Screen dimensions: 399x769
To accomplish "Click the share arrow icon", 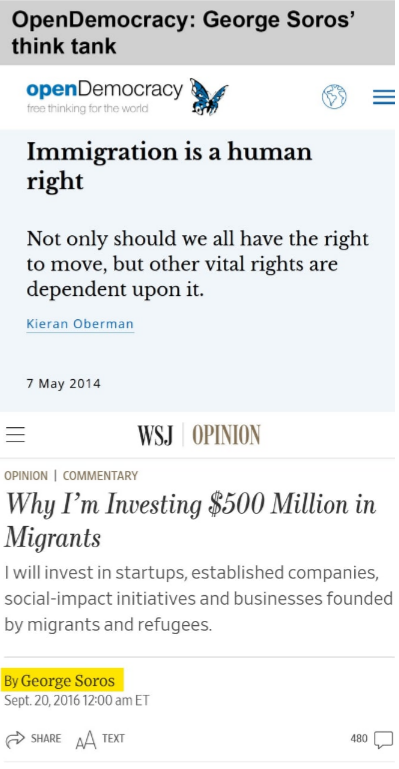I will (x=15, y=739).
